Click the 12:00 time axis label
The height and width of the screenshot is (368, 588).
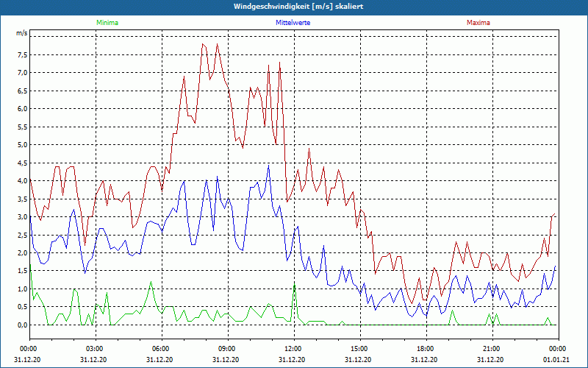pos(294,349)
